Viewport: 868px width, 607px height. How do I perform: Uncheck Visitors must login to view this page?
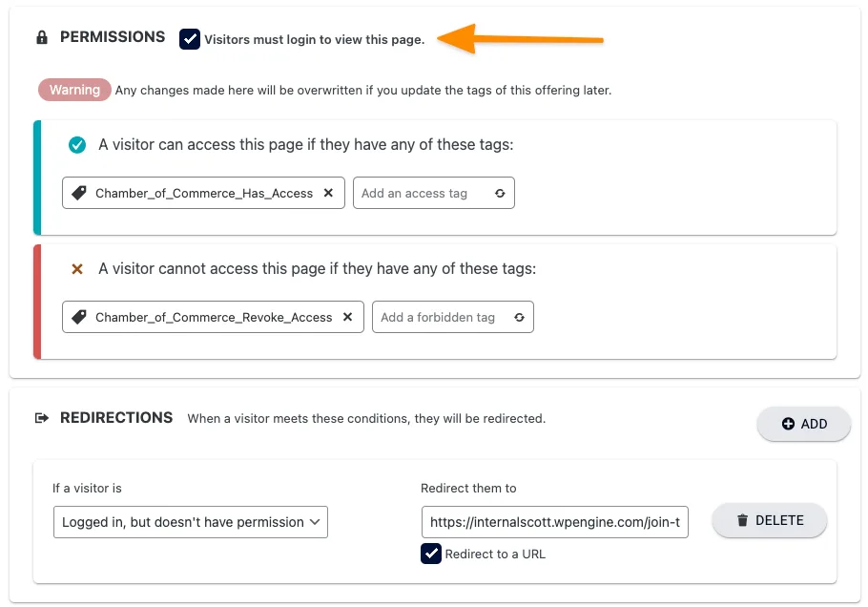(190, 39)
